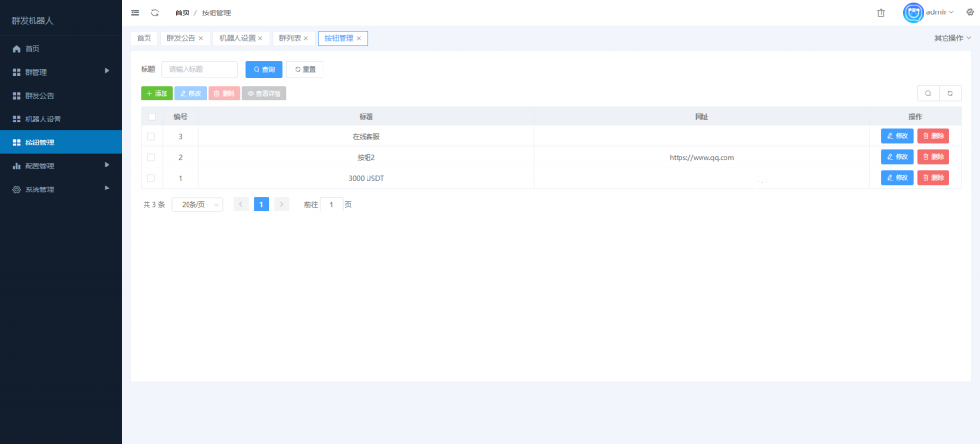980x444 pixels.
Task: Open the 其它操作 dropdown
Action: click(952, 38)
